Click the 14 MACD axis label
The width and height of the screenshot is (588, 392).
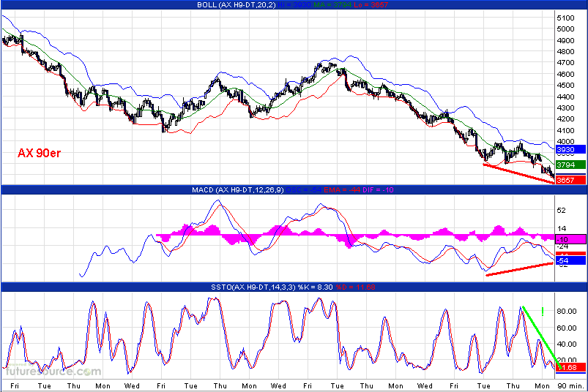562,228
